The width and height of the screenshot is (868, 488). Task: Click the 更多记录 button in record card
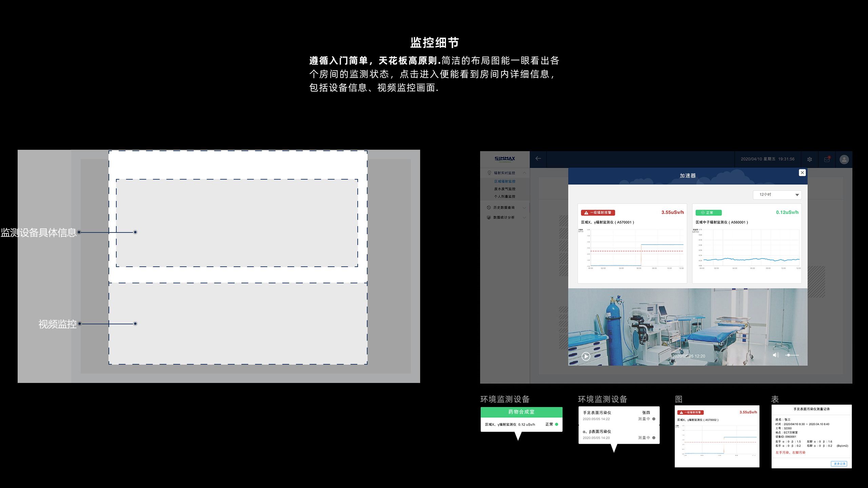(839, 464)
